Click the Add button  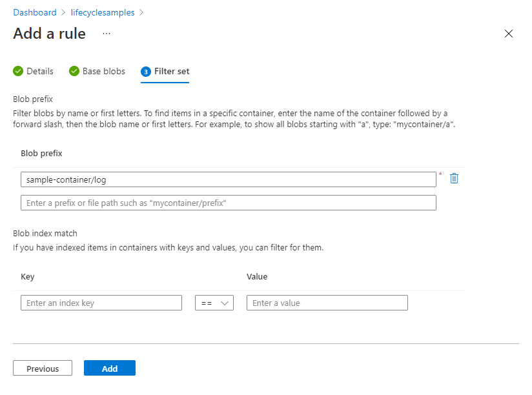[x=109, y=368]
